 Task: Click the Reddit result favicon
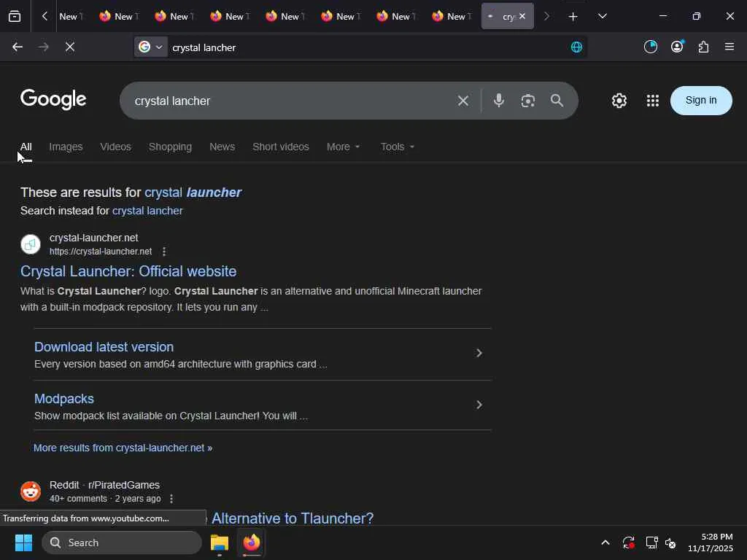[x=31, y=491]
